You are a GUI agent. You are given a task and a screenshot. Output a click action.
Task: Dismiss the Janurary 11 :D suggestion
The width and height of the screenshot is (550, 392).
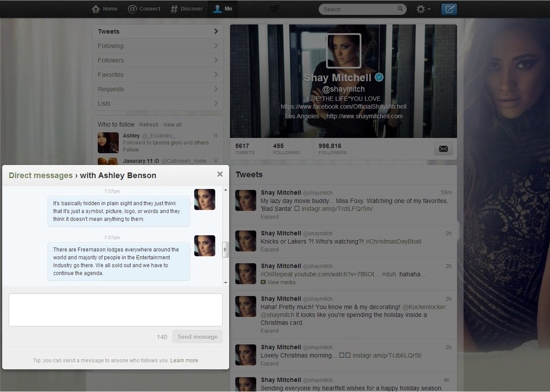216,161
